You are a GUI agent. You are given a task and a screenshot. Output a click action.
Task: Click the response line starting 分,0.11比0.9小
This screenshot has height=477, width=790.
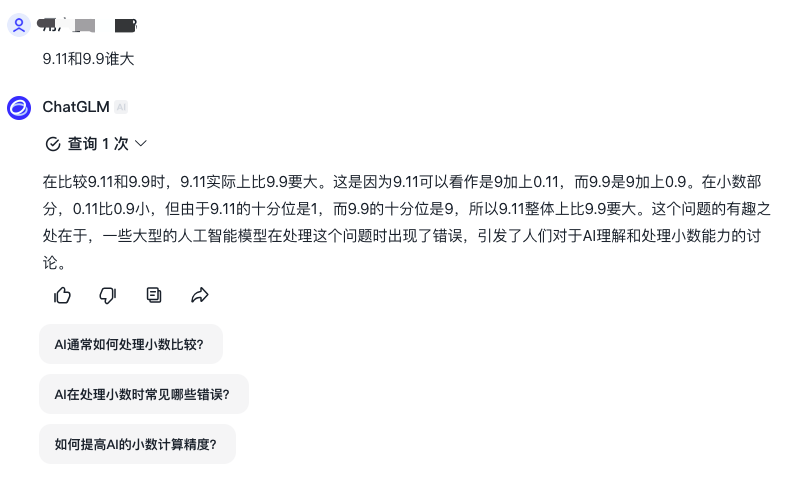(x=400, y=210)
